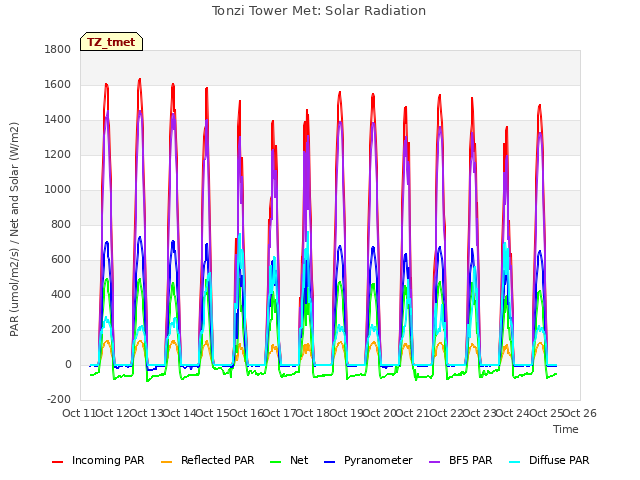The height and width of the screenshot is (480, 640).
Task: Select the BF5 PAR legend label
Action: point(471,460)
